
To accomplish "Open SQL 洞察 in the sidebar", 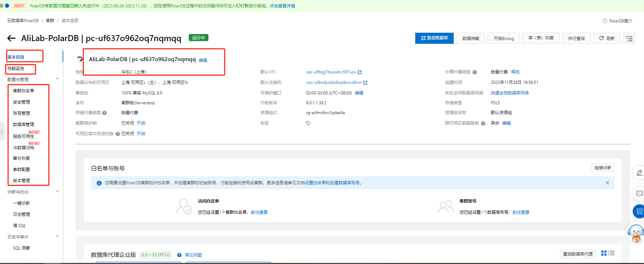I will coord(21,248).
